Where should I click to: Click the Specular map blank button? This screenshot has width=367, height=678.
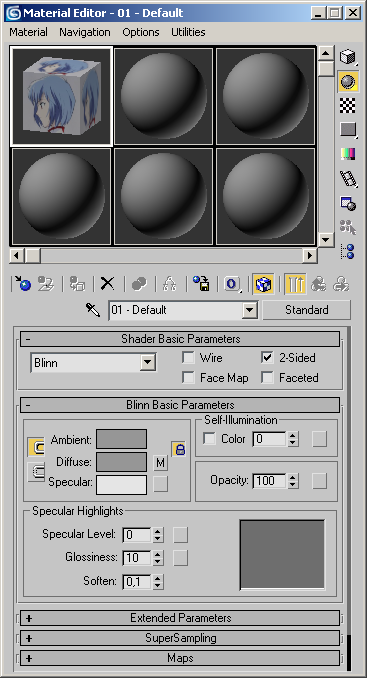pos(160,484)
